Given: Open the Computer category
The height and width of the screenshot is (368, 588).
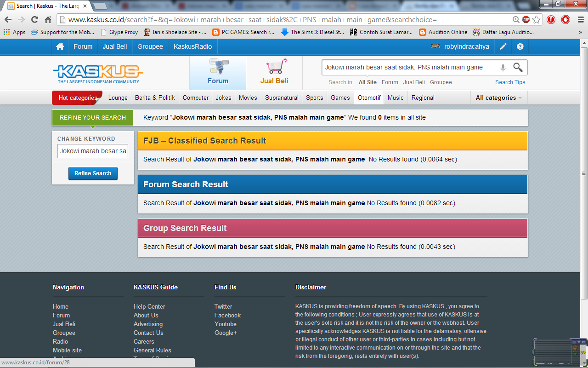Looking at the screenshot, I should pyautogui.click(x=196, y=98).
